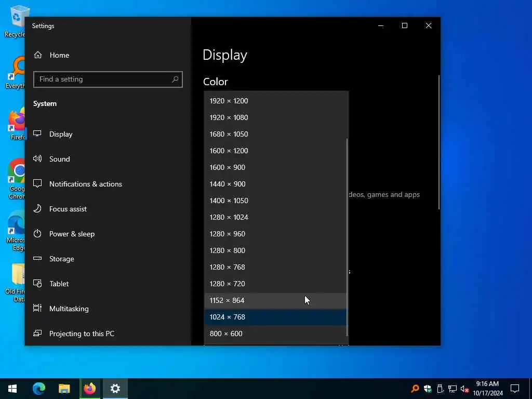The width and height of the screenshot is (532, 399).
Task: Select the 1920 × 1080 resolution option
Action: [x=276, y=117]
